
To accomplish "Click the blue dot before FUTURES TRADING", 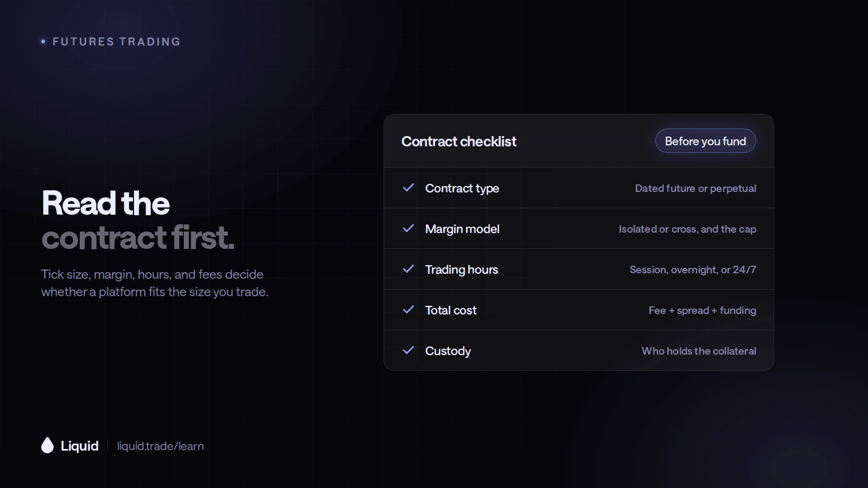I will pos(43,41).
